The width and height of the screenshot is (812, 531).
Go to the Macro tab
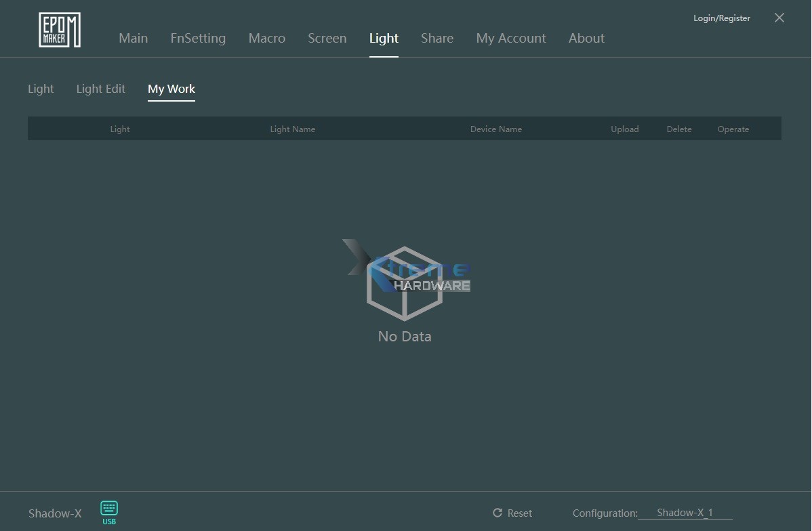[266, 39]
